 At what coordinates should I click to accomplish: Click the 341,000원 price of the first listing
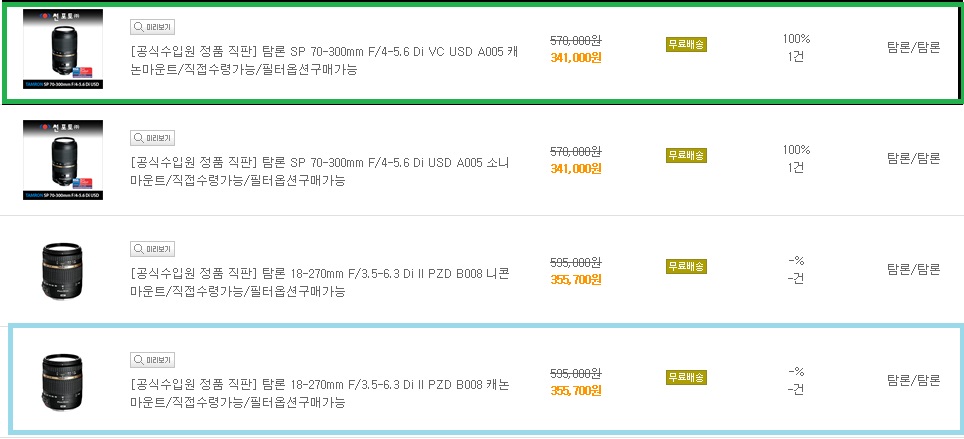coord(575,58)
